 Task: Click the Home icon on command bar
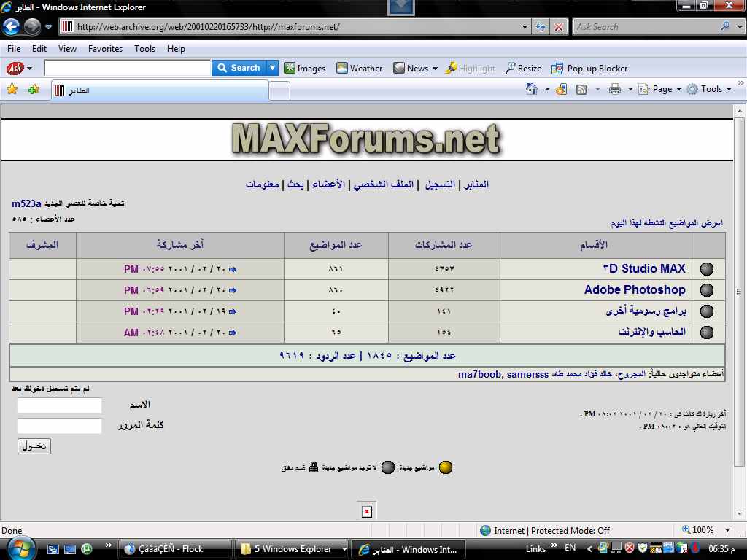pyautogui.click(x=532, y=89)
